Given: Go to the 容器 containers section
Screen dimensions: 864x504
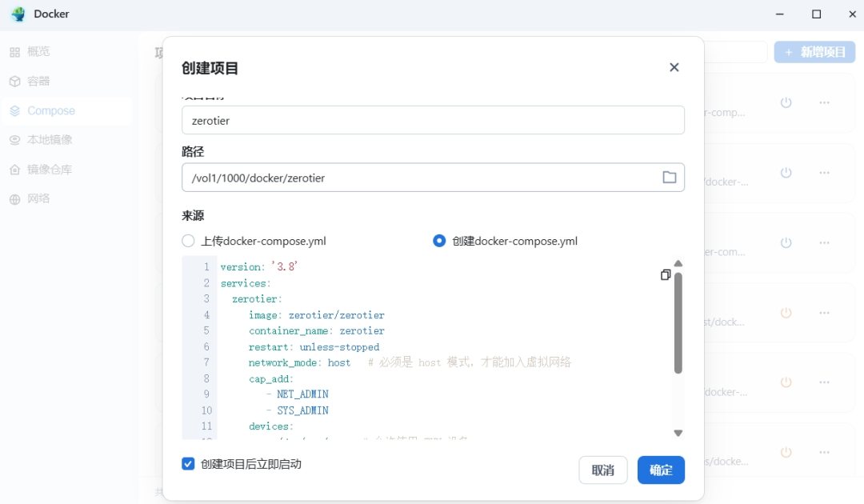Looking at the screenshot, I should point(38,82).
